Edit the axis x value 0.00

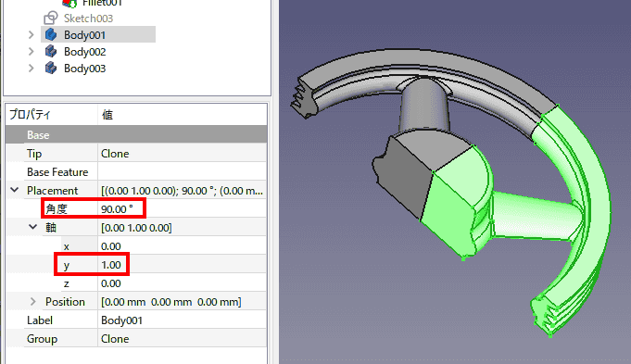[x=183, y=246]
